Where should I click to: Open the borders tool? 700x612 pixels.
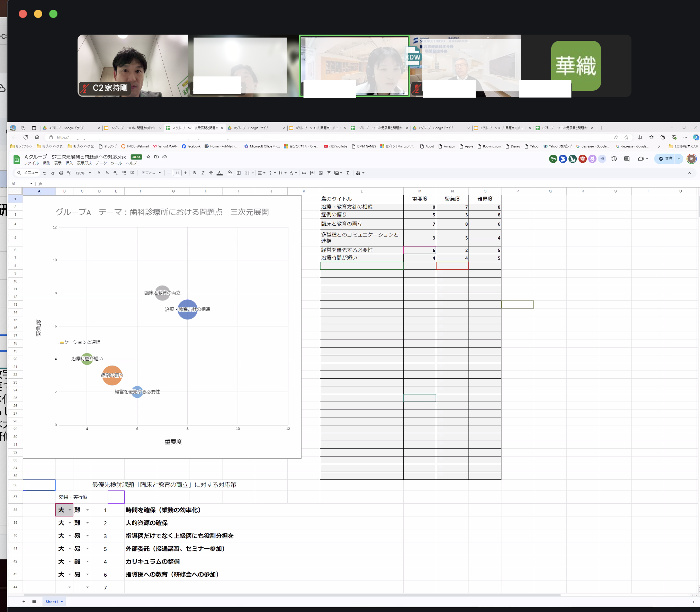[x=239, y=173]
